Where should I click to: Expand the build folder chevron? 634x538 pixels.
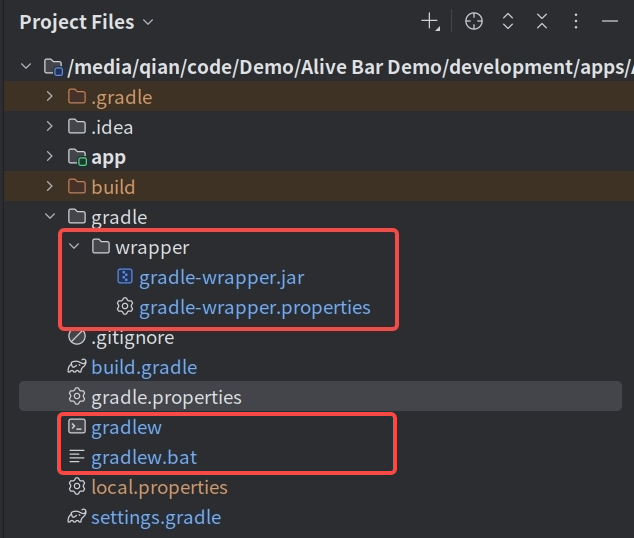[50, 186]
